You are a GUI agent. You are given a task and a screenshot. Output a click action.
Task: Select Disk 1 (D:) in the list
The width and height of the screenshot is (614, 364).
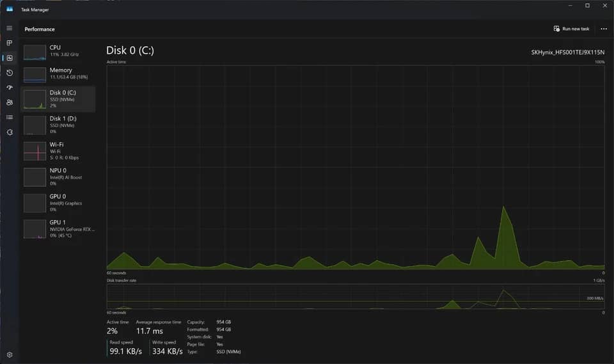[58, 125]
